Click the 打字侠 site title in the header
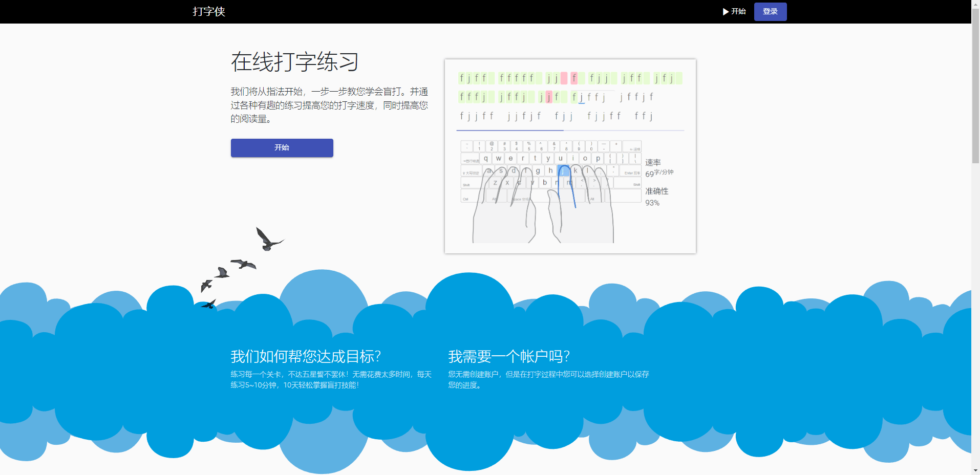Screen dimensions: 980x475 pos(209,11)
